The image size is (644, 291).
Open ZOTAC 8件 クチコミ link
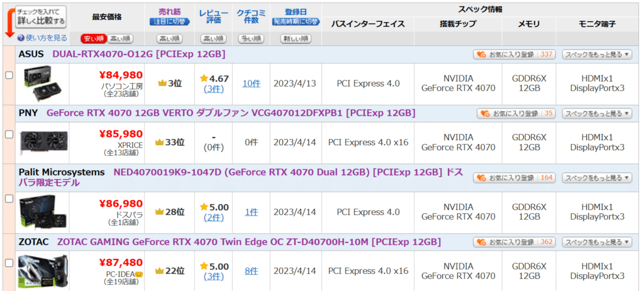tap(252, 271)
